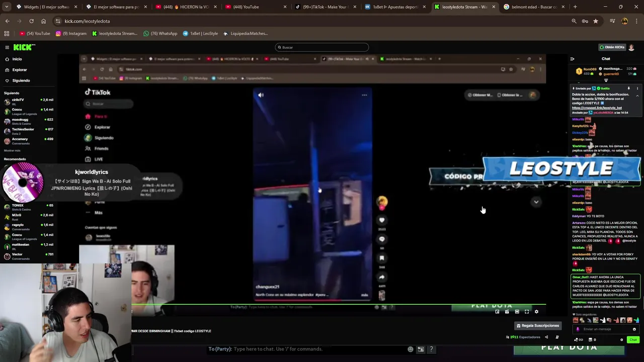Viewport: 644px width, 362px height.
Task: Click the Obtén KICKs button
Action: [612, 47]
